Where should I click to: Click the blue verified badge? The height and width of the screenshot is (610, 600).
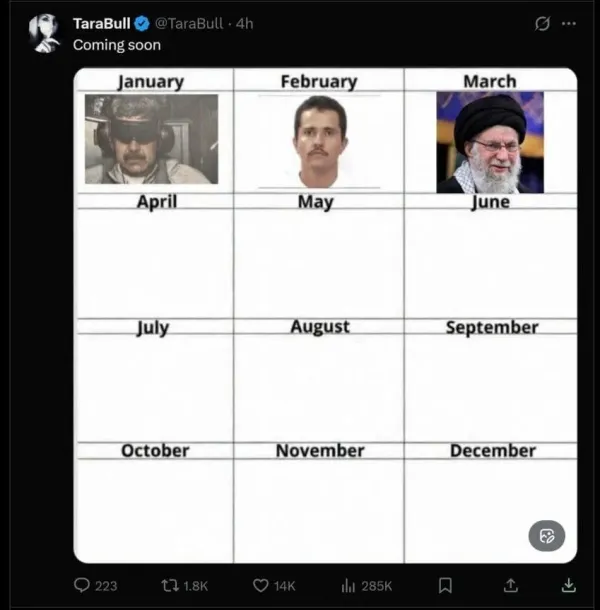pos(142,24)
